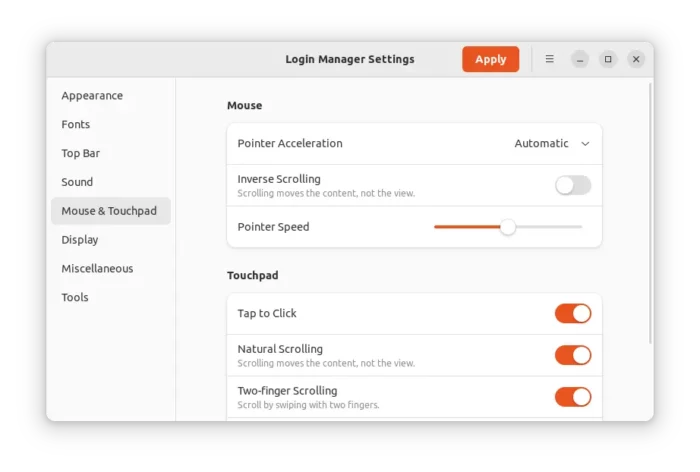Screen dimensions: 700x472
Task: Expand Pointer Acceleration Automatic dropdown
Action: coord(552,143)
